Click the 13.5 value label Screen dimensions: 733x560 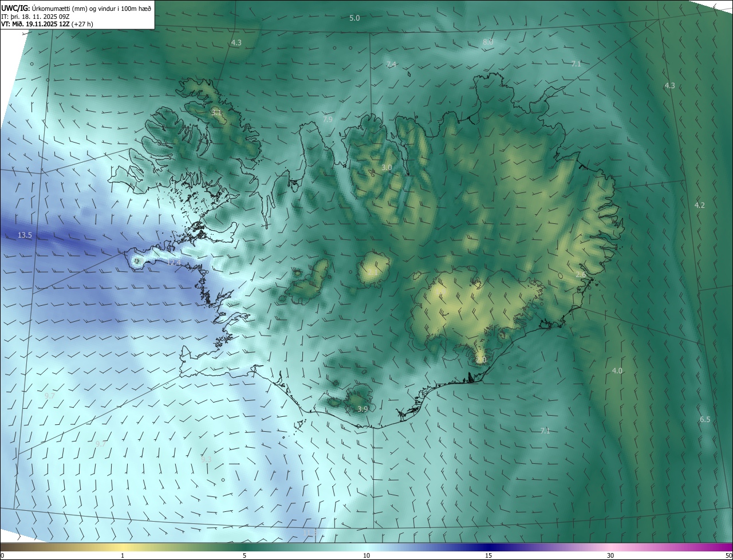tap(25, 235)
